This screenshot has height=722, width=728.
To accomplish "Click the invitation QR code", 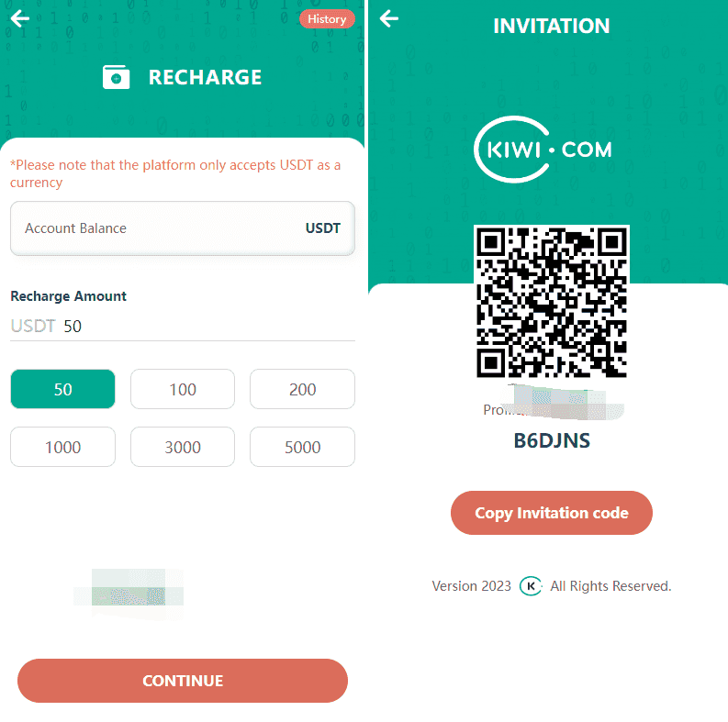I will pyautogui.click(x=552, y=302).
